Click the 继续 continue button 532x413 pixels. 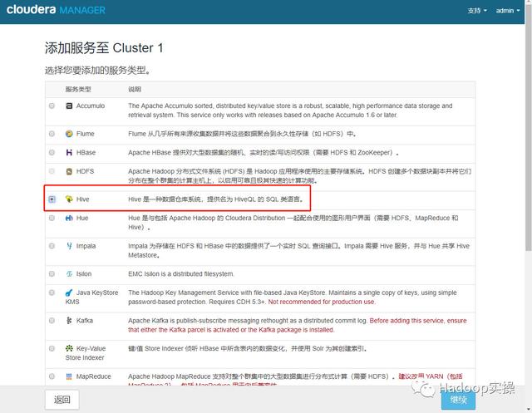click(458, 400)
